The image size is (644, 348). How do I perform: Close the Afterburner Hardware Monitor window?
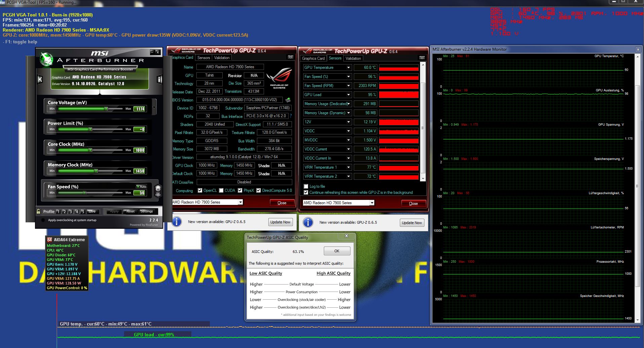click(638, 49)
